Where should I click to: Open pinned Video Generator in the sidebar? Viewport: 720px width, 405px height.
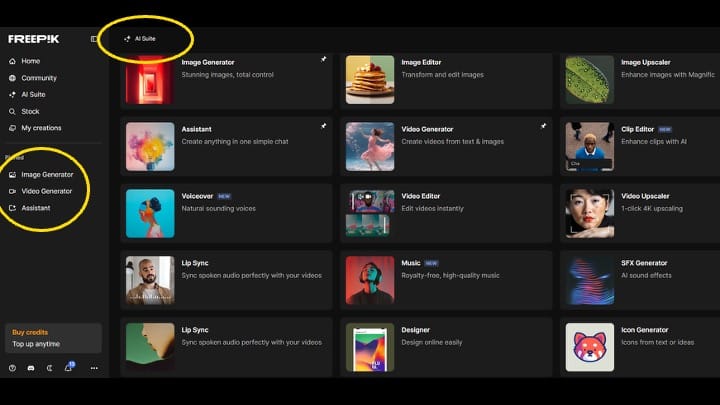coord(46,191)
